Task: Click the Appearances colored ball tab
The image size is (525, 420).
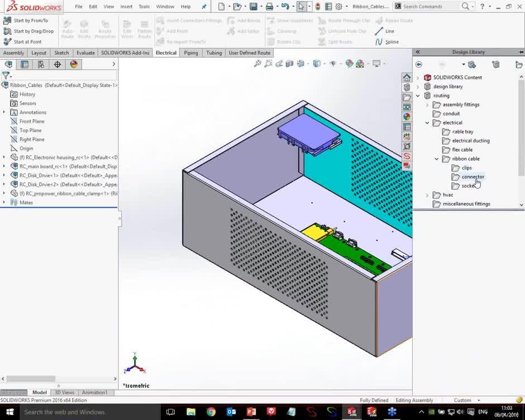Action: (x=407, y=117)
